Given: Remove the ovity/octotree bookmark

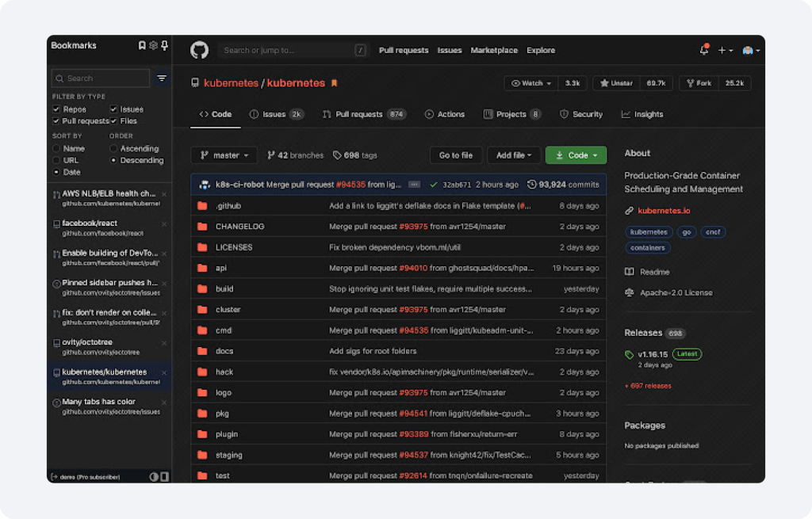Looking at the screenshot, I should pyautogui.click(x=164, y=343).
